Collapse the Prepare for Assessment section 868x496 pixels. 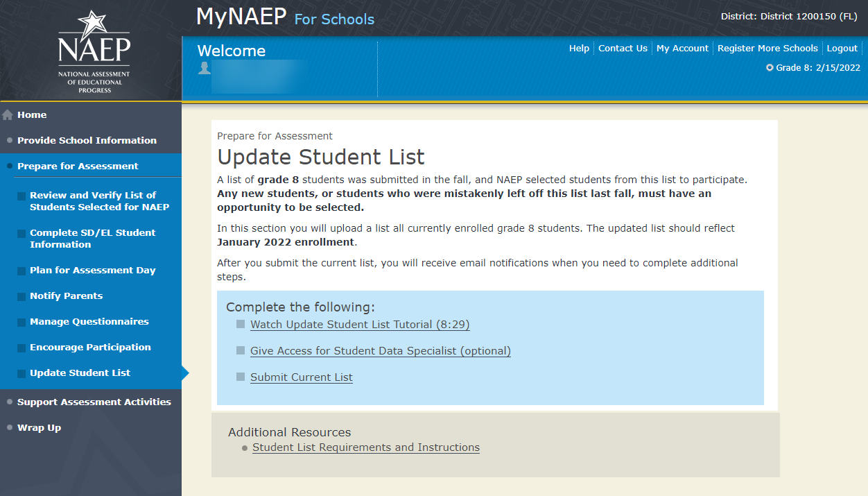(x=78, y=166)
